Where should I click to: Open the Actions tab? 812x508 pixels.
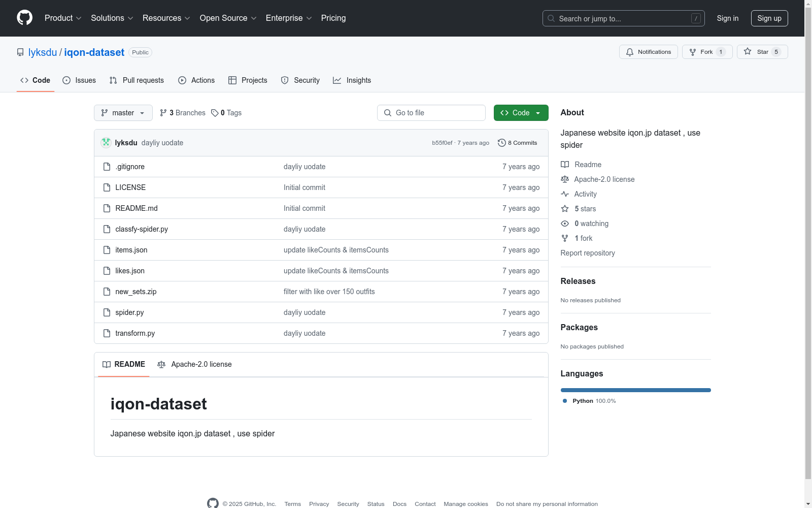[x=196, y=80]
